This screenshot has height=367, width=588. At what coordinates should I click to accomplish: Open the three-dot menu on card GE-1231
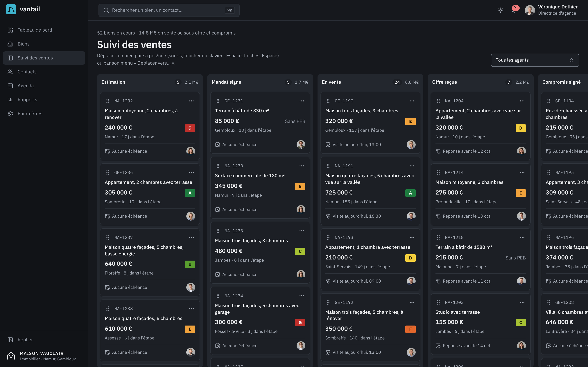302,101
